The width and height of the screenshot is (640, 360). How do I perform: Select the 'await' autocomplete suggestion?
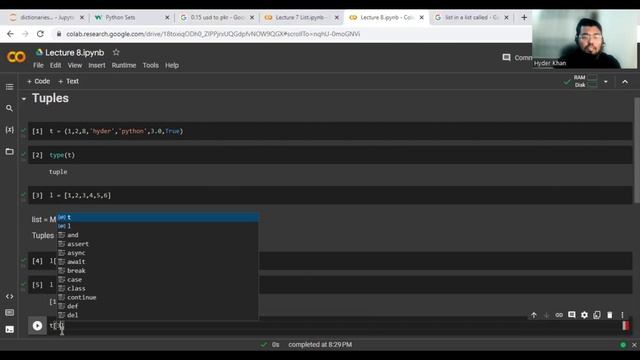[x=157, y=262]
